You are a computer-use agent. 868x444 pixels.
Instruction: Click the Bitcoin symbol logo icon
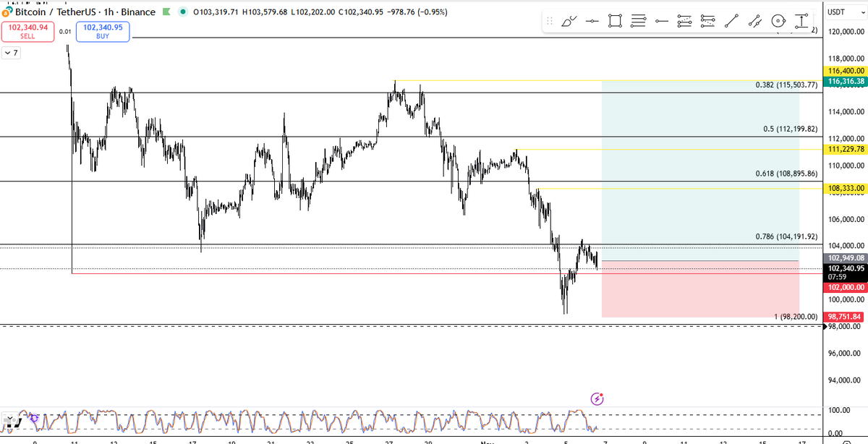tap(8, 12)
